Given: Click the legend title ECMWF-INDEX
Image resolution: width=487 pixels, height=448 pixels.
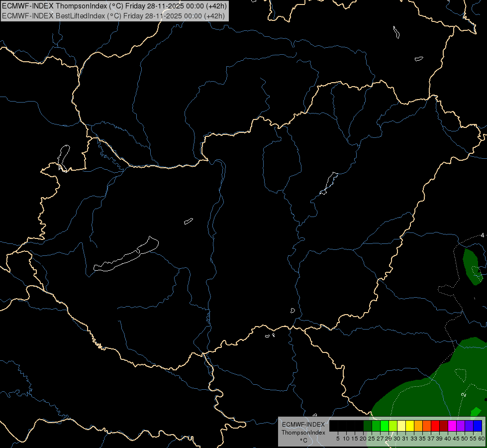Looking at the screenshot, I should tap(303, 425).
